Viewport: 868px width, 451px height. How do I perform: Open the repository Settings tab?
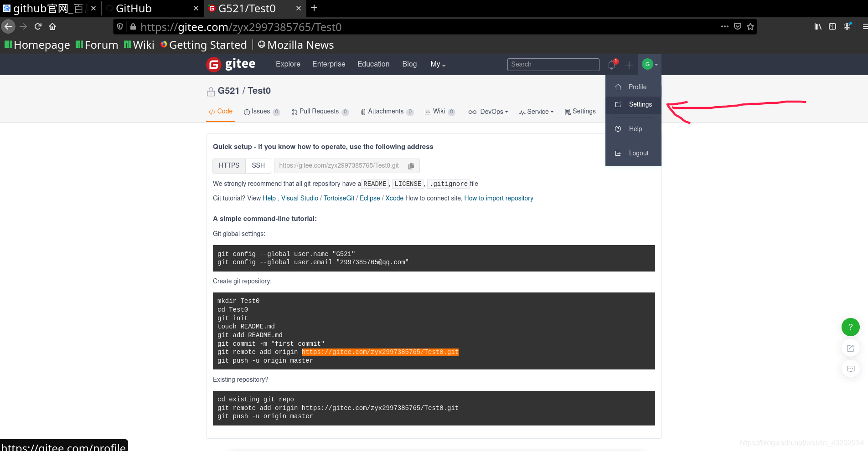click(x=580, y=112)
